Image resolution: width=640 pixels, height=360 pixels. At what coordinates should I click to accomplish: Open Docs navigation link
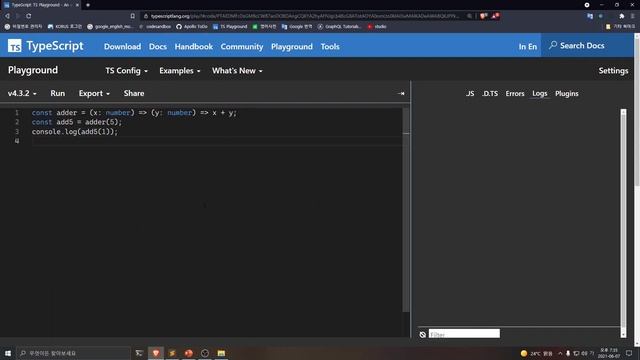(158, 47)
